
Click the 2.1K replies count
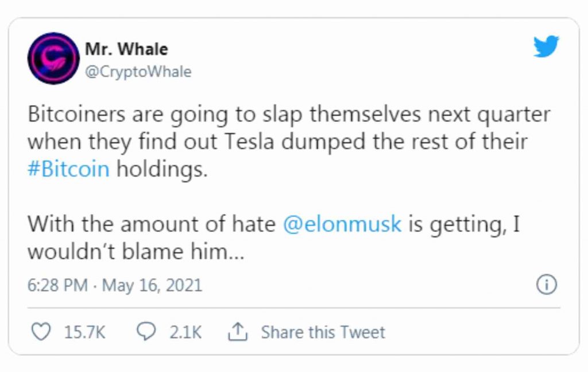click(x=185, y=332)
